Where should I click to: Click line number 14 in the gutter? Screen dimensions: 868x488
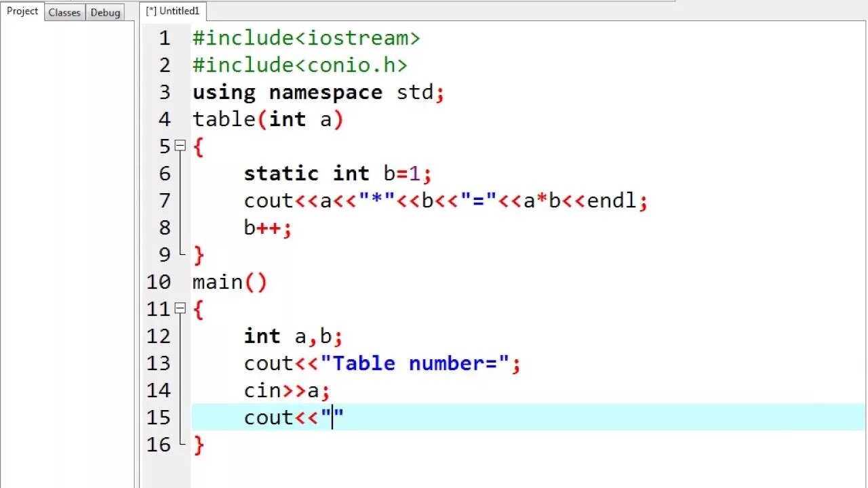159,390
